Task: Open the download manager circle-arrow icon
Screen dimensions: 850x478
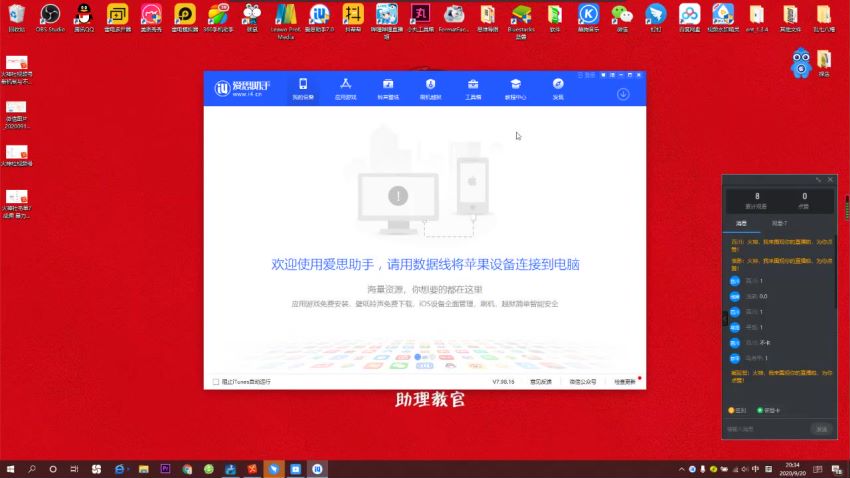Action: point(623,94)
